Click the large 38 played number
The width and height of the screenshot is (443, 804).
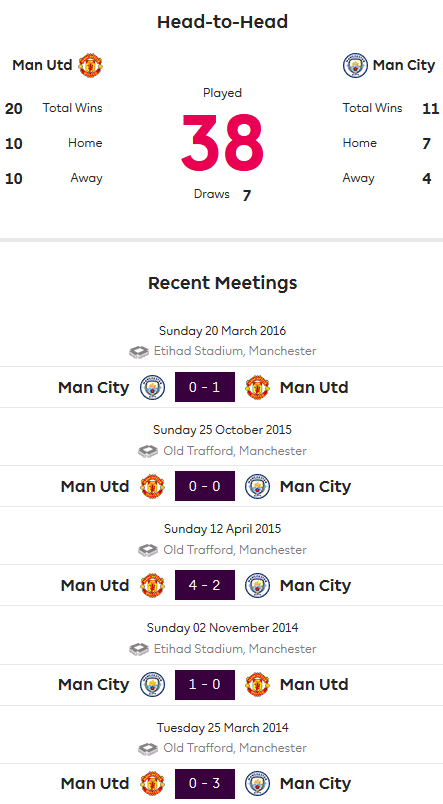coord(222,143)
